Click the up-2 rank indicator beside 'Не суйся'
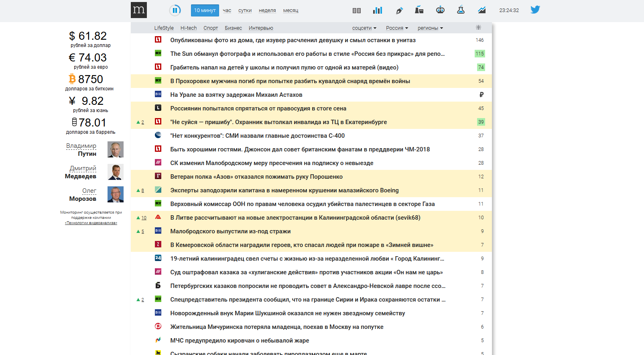Screen dimensions: 644x355 coord(140,122)
